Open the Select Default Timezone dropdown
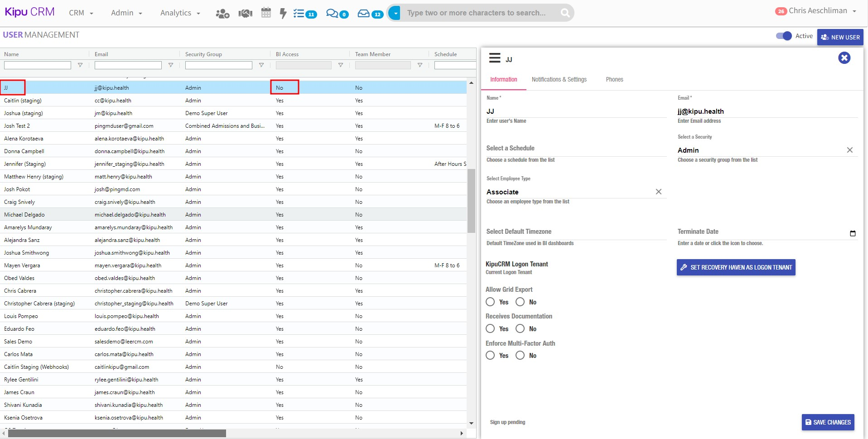This screenshot has height=439, width=868. (575, 232)
